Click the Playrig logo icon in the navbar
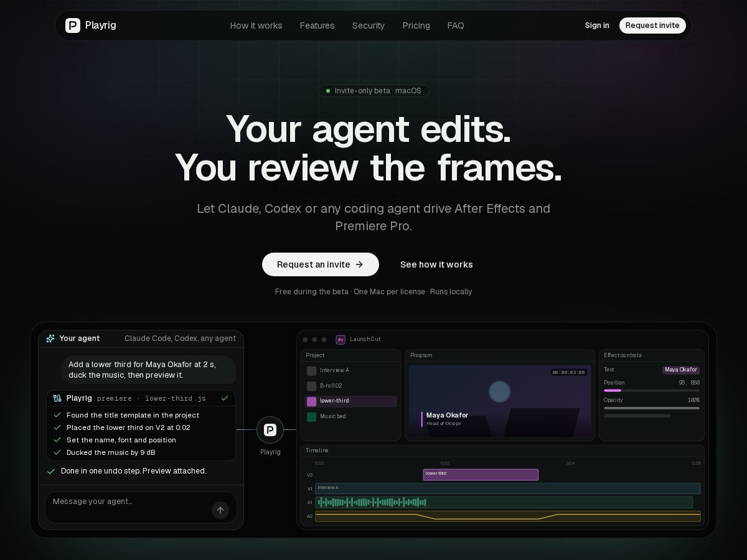The height and width of the screenshot is (560, 747). point(73,26)
